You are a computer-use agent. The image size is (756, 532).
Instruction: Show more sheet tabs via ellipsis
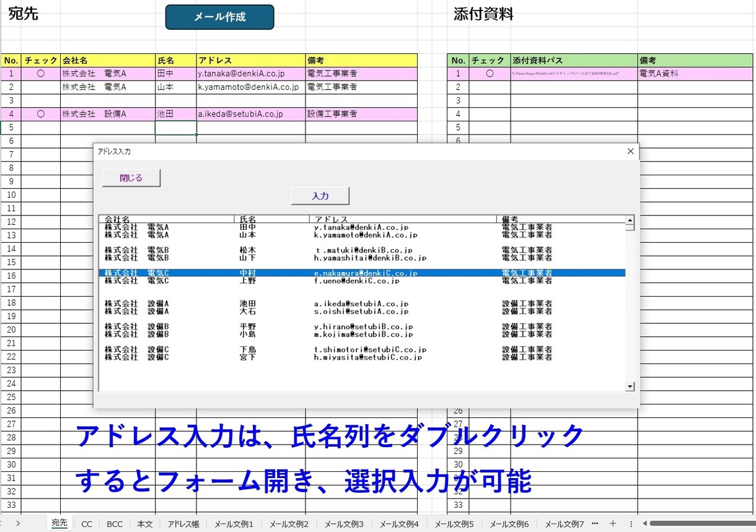point(595,523)
